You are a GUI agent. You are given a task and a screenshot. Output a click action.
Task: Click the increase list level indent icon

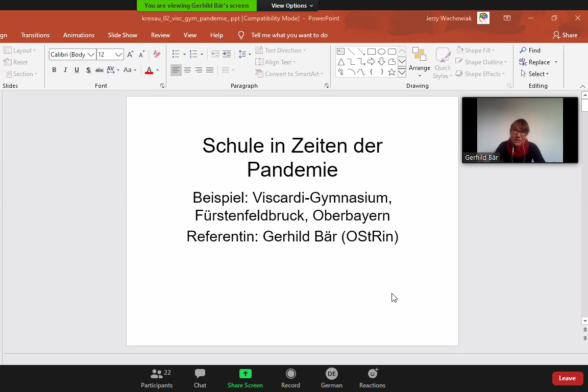click(227, 54)
